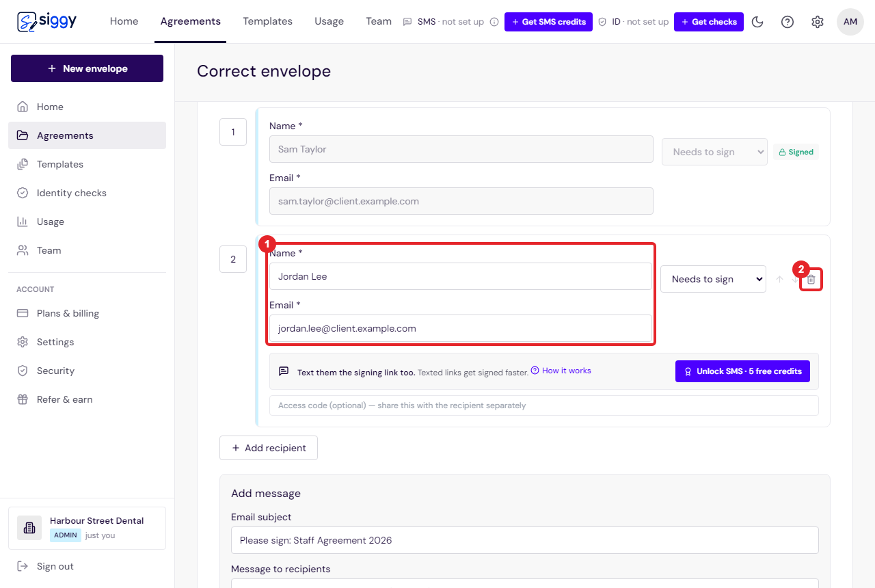Go to Identity checks in the sidebar
The width and height of the screenshot is (875, 588).
point(87,193)
